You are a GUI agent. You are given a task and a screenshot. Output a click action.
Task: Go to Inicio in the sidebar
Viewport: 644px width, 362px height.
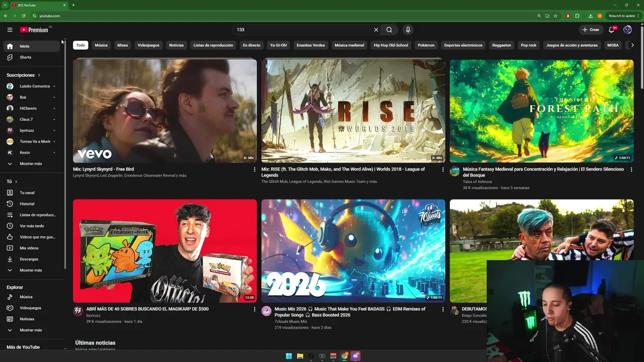(33, 46)
